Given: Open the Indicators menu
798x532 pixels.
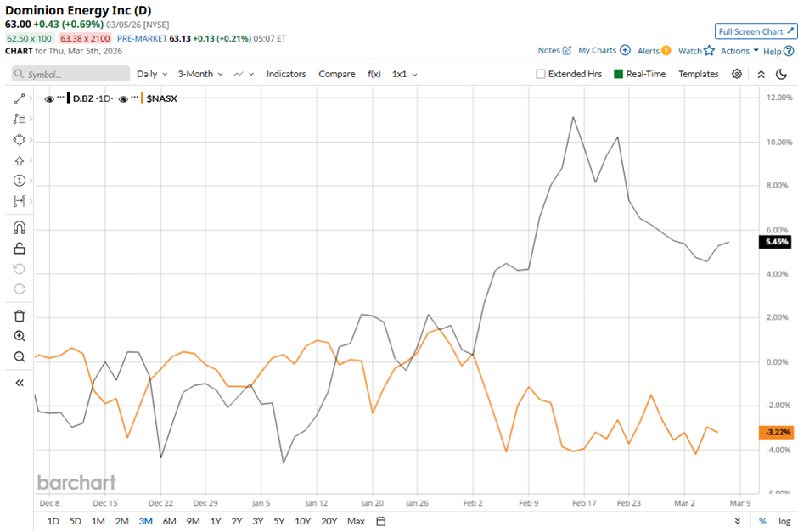Looking at the screenshot, I should pyautogui.click(x=286, y=75).
